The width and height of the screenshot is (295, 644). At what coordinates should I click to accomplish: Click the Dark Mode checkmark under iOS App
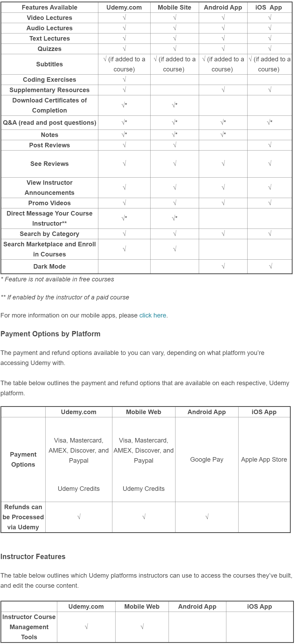pyautogui.click(x=270, y=266)
